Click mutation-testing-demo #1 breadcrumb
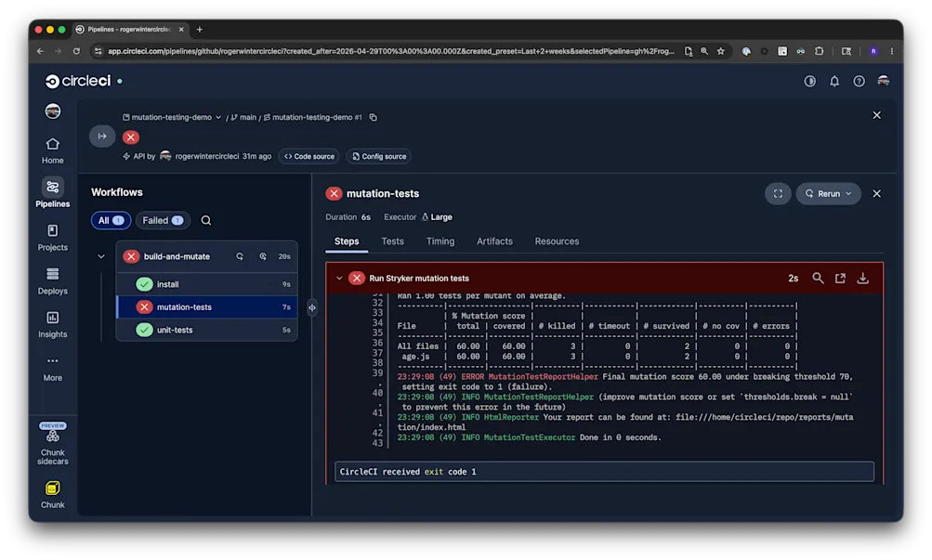 (312, 117)
